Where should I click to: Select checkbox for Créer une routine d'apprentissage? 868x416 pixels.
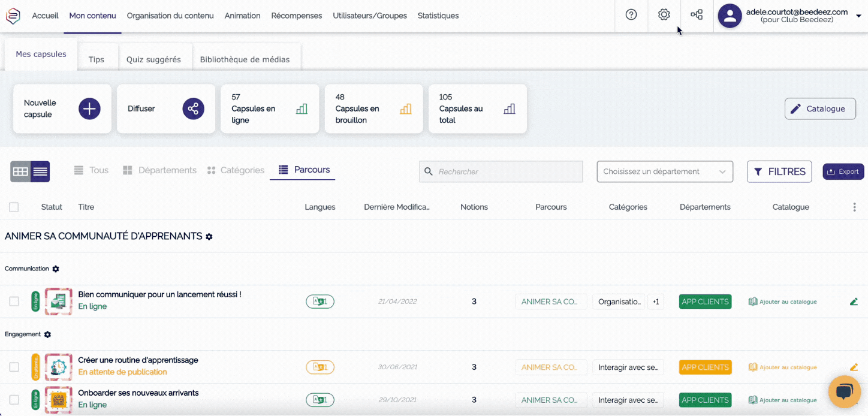[14, 367]
